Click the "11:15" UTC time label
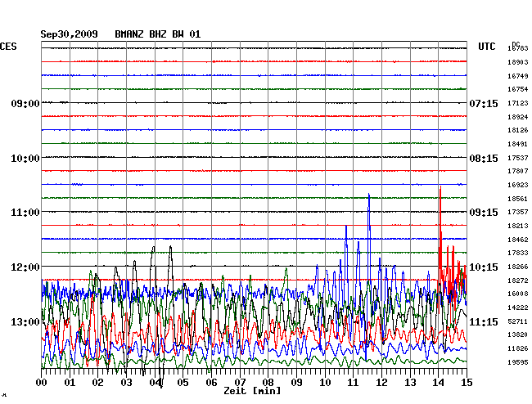This screenshot has height=404, width=532. click(484, 321)
